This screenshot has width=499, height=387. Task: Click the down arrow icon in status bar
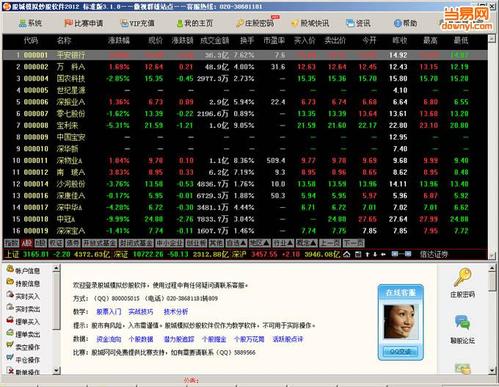pos(375,254)
